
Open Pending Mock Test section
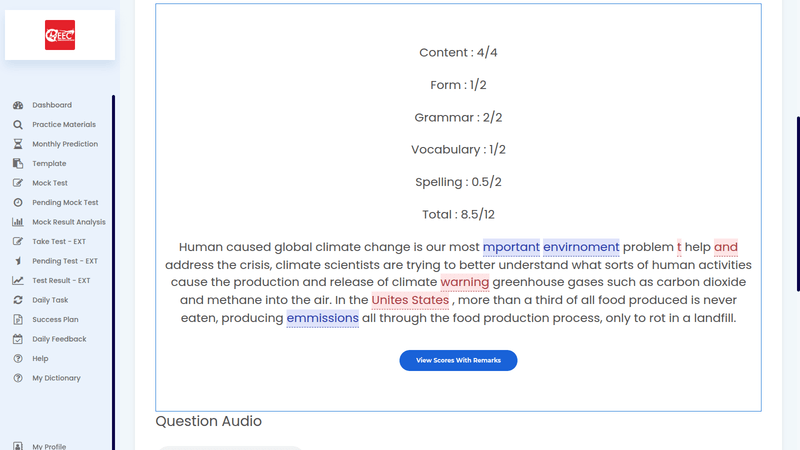65,203
